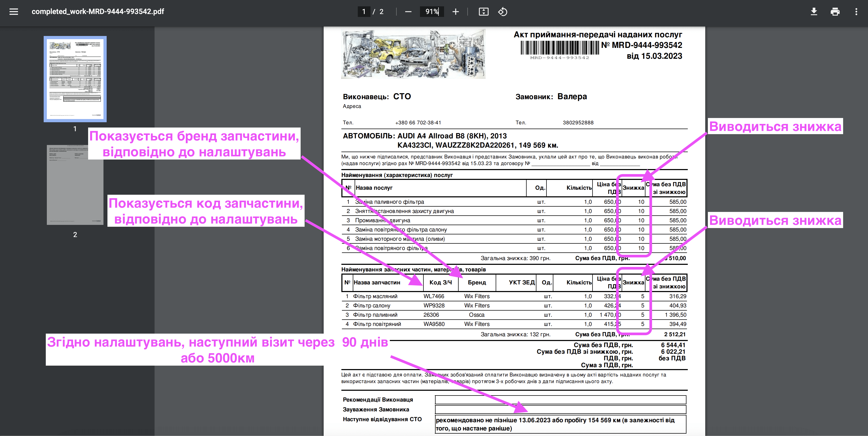Click the current page number field
This screenshot has height=436, width=868.
pos(364,12)
